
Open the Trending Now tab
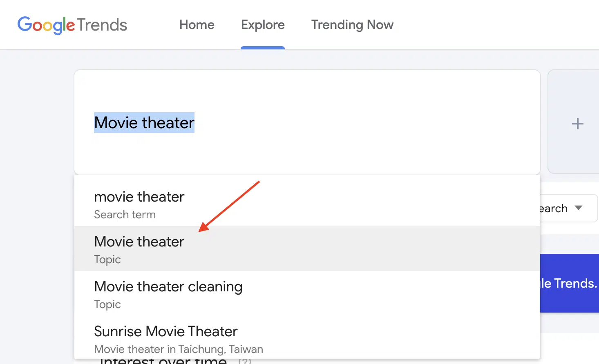coord(352,25)
